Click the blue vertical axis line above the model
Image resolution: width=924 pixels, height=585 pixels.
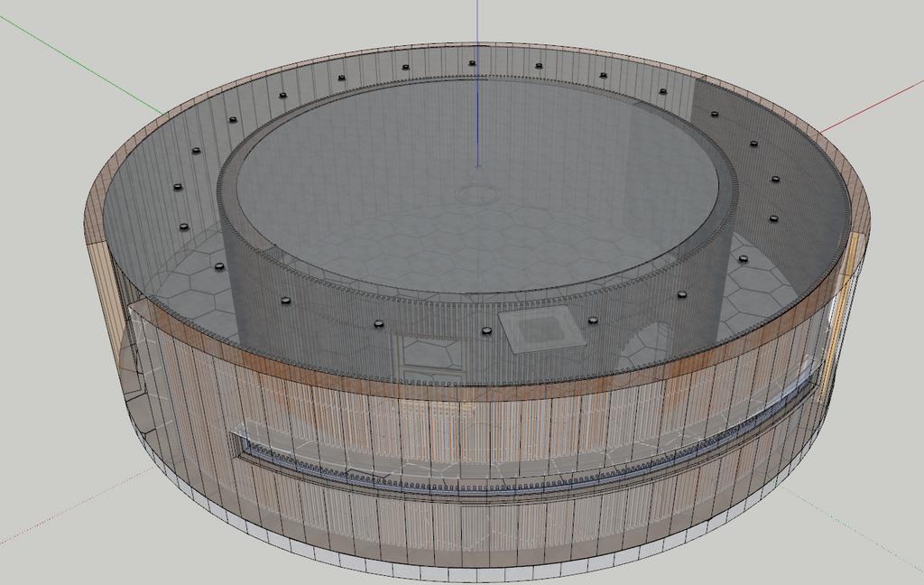(477, 23)
